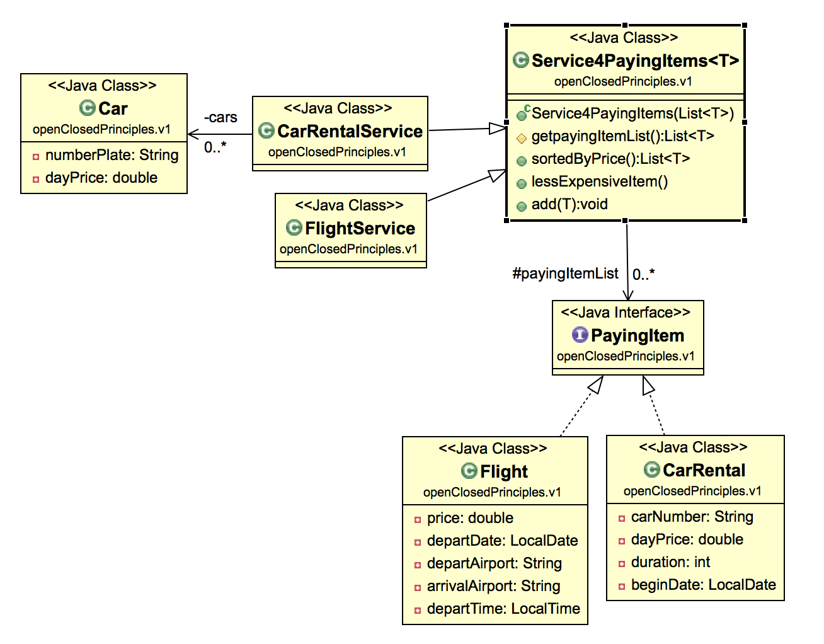Click the green method icon beside add(T):void
The height and width of the screenshot is (644, 824).
[521, 205]
